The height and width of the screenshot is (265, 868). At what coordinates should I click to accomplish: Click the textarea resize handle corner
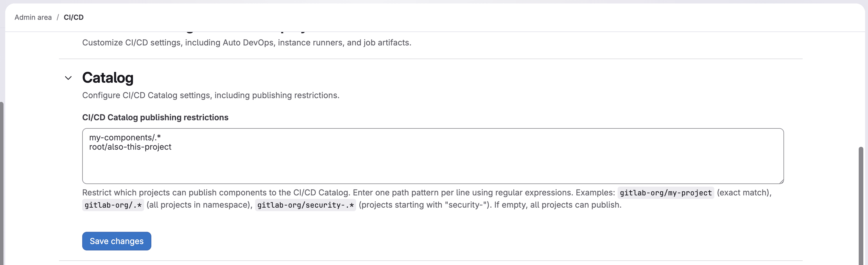click(x=781, y=181)
